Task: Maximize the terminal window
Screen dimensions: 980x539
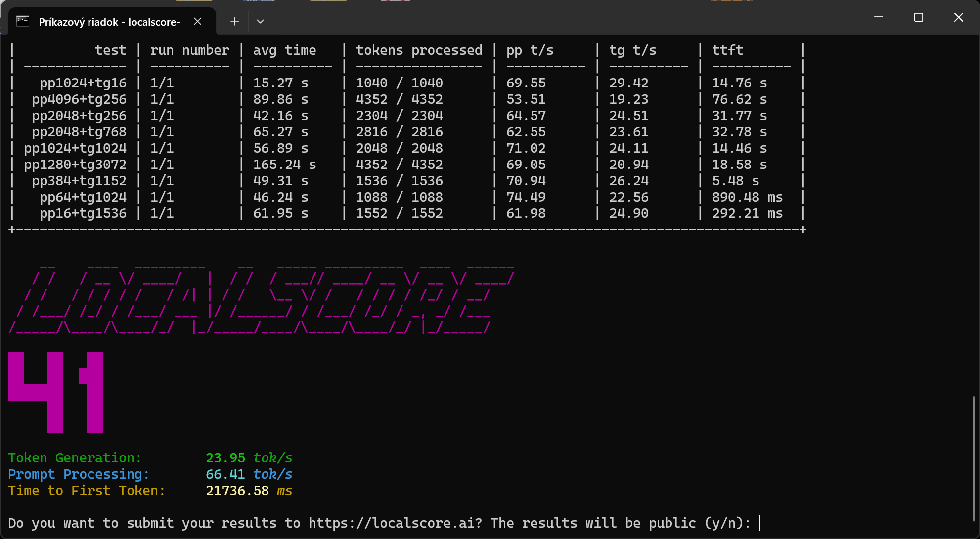Action: click(x=919, y=17)
